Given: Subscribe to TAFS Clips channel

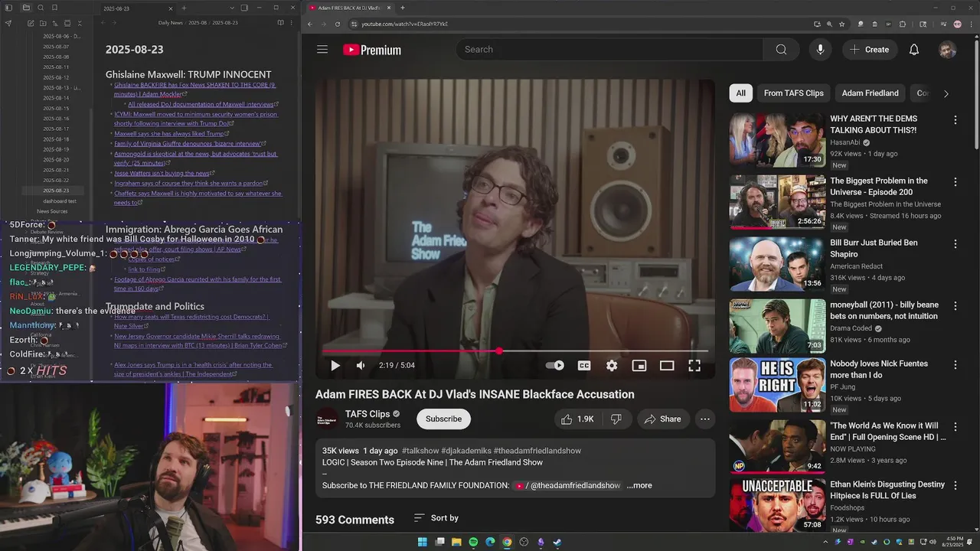Looking at the screenshot, I should 443,419.
